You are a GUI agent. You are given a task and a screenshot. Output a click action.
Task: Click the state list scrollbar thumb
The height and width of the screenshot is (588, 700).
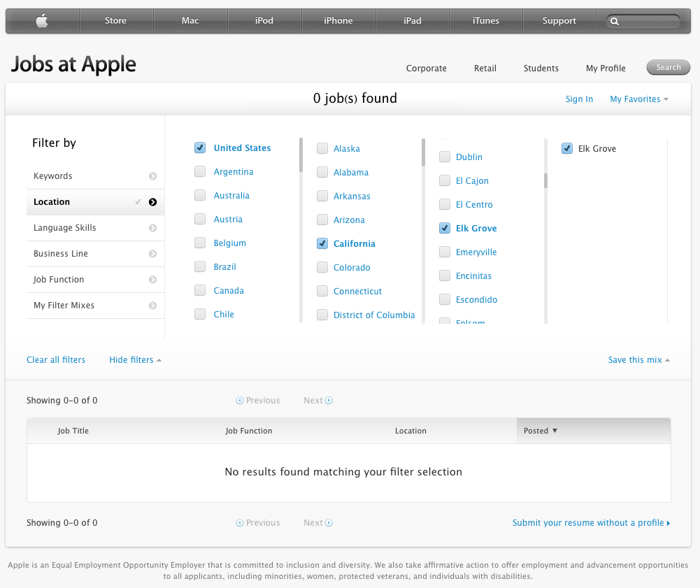click(x=423, y=152)
